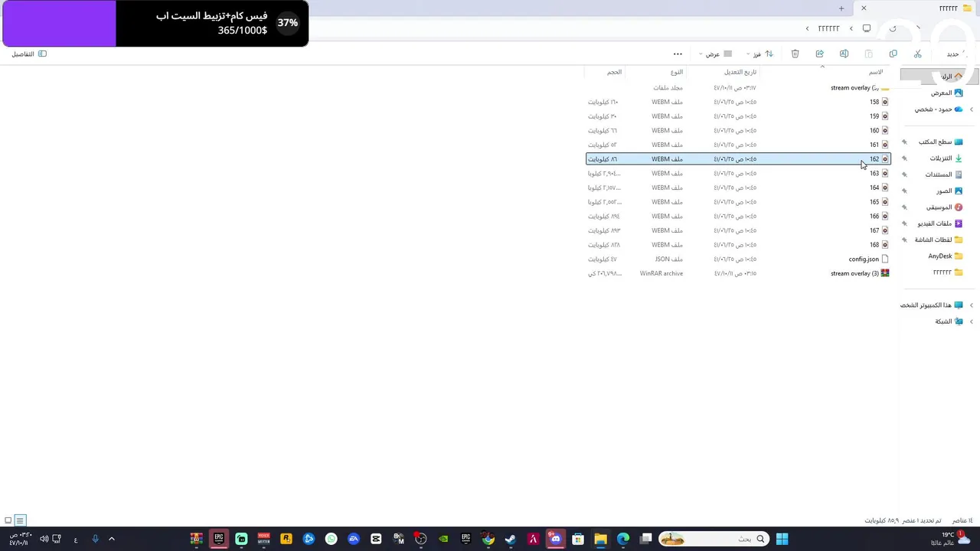Show hidden system tray icons arrow
980x551 pixels.
(111, 539)
